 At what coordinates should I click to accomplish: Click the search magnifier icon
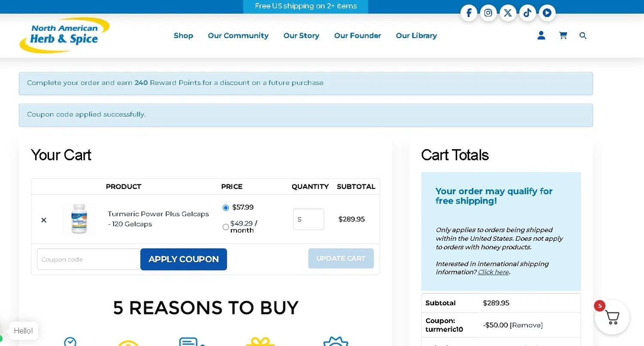click(583, 36)
